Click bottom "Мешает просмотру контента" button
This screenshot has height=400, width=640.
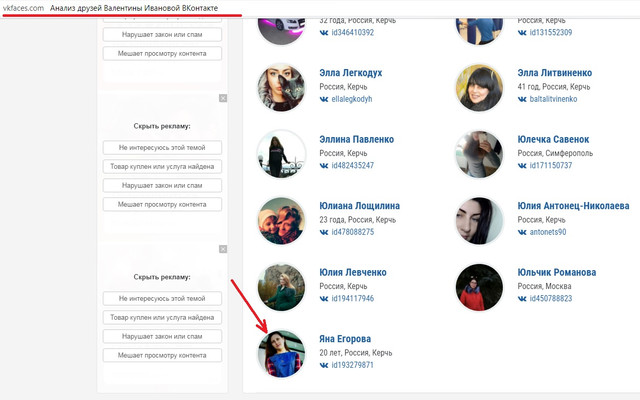pyautogui.click(x=162, y=355)
